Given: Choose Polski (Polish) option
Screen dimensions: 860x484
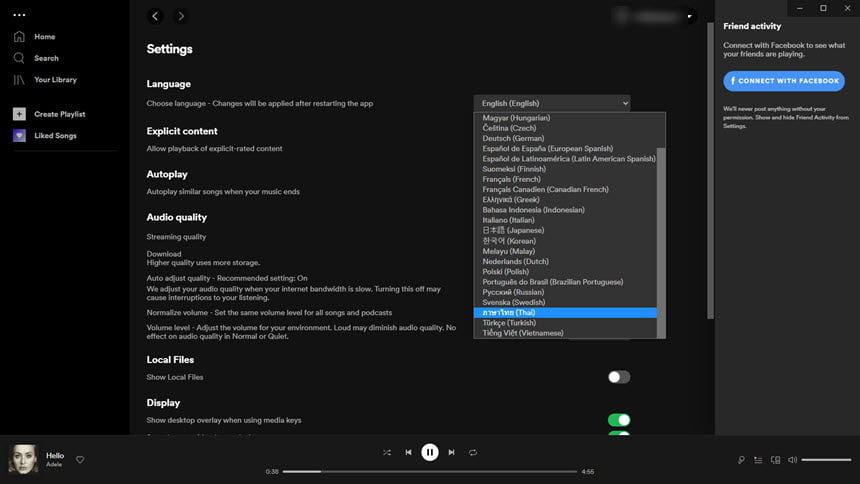Looking at the screenshot, I should point(565,272).
